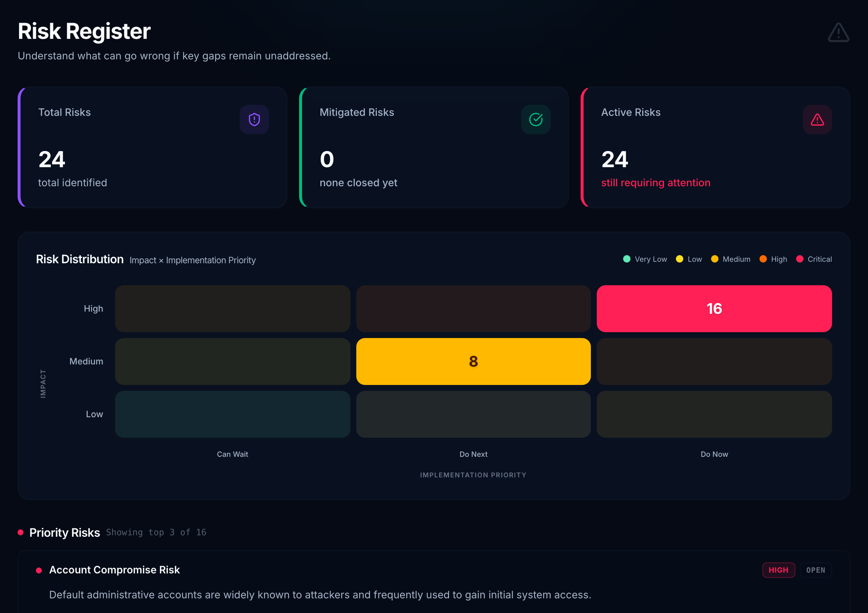868x613 pixels.
Task: Click the 'Can Wait' column label
Action: (x=232, y=454)
